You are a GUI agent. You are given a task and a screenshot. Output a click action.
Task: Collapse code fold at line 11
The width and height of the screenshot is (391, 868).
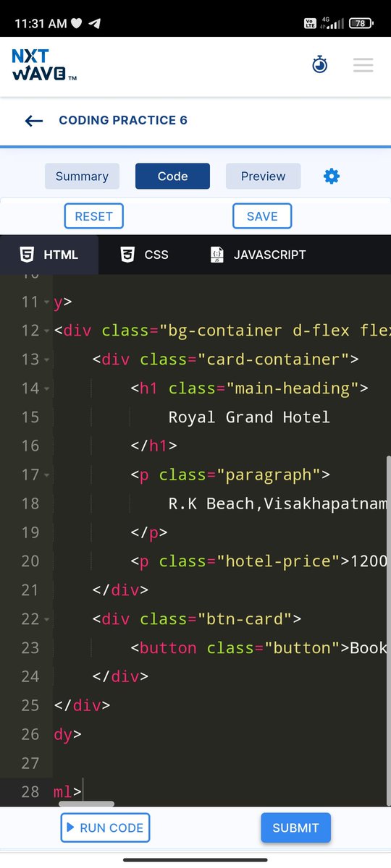47,302
